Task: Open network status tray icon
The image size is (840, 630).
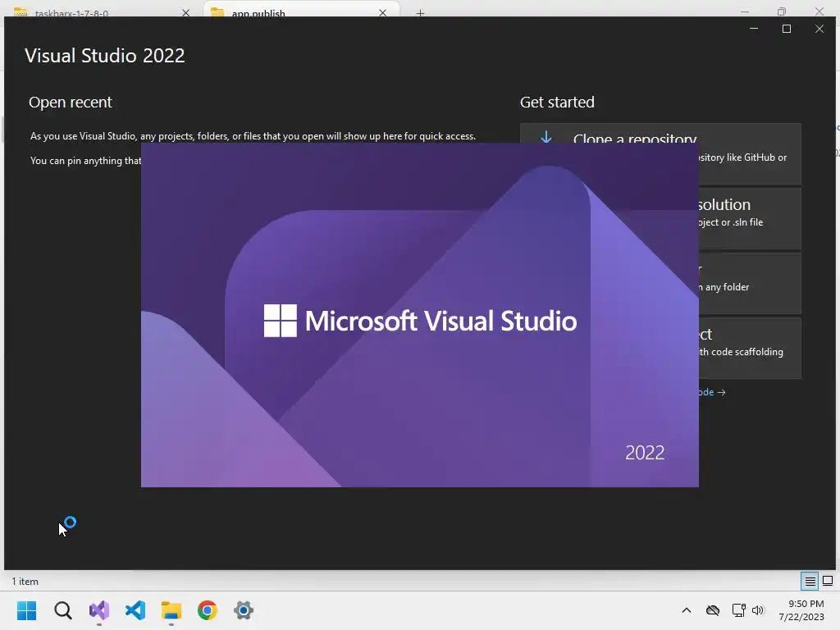Action: (739, 610)
